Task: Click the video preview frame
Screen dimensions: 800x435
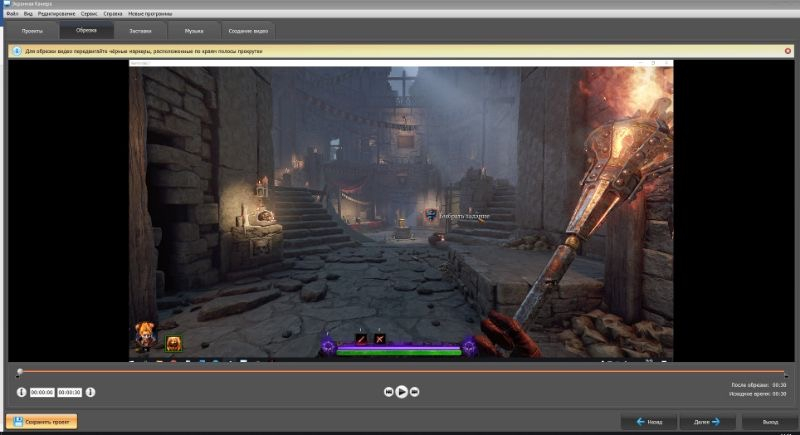Action: 401,211
